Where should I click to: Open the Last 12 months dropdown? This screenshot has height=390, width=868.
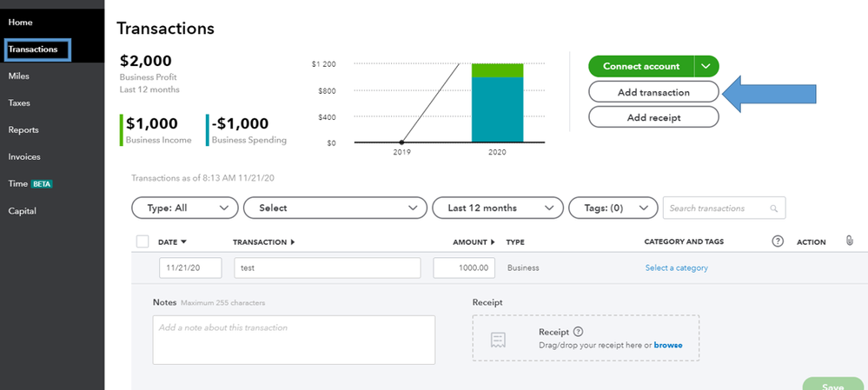click(497, 208)
